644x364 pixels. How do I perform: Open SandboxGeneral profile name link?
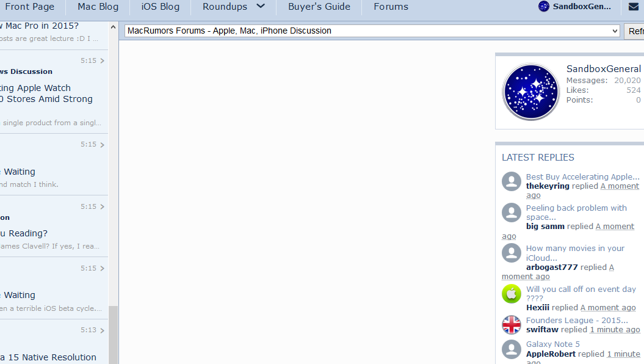(x=603, y=68)
